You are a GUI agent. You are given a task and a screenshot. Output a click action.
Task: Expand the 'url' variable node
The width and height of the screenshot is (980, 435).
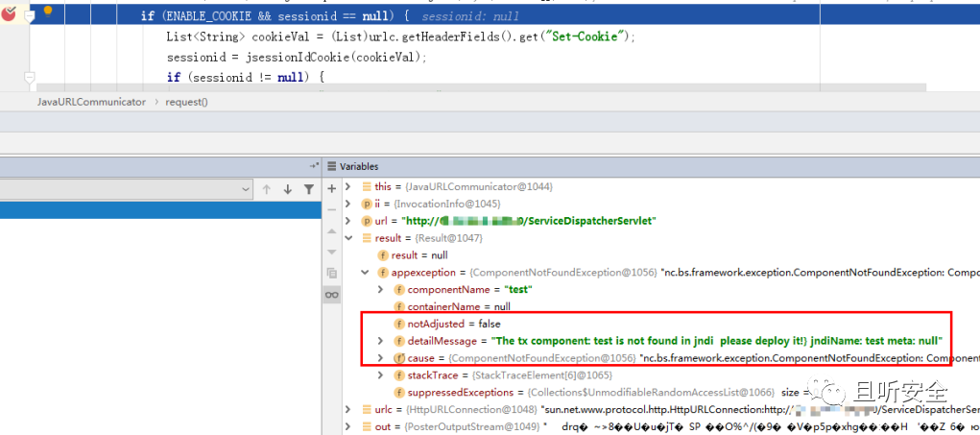click(348, 221)
